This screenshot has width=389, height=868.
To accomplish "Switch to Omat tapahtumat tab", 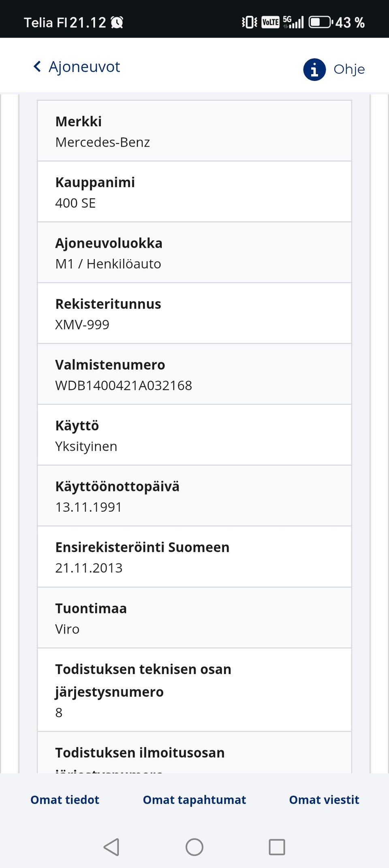I will 194,800.
